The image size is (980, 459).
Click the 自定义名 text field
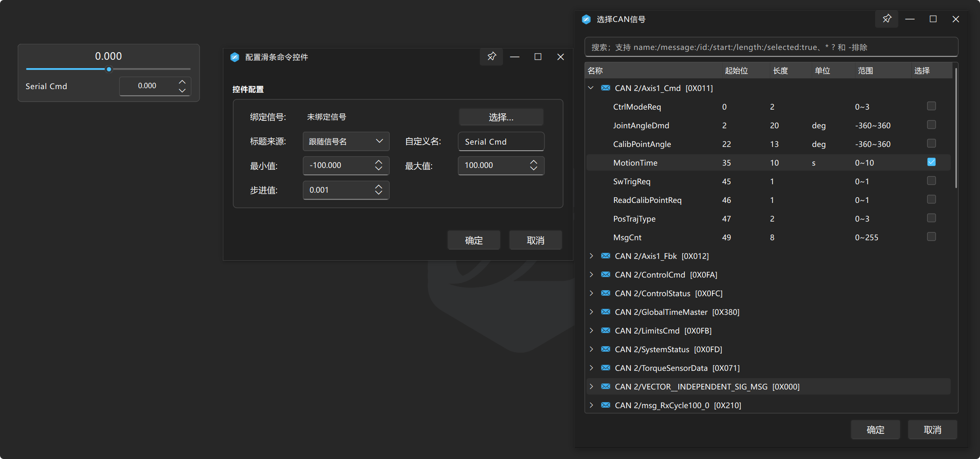point(501,141)
